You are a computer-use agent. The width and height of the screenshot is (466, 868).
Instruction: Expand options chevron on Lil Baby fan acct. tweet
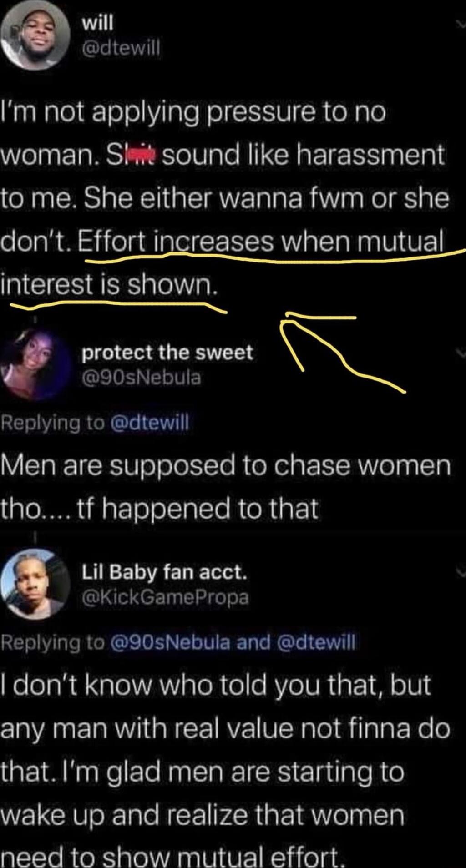coord(461,570)
